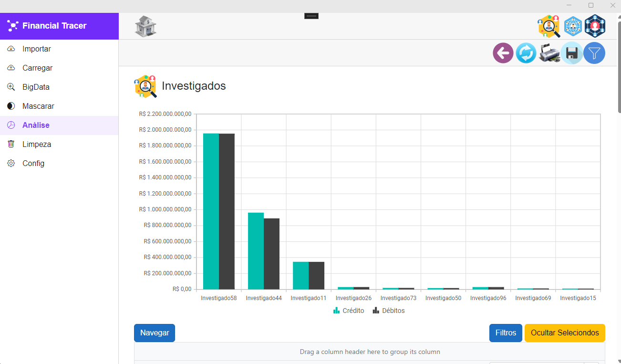Screen dimensions: 621x364
Task: Select the globe network hexagon icon
Action: point(572,26)
